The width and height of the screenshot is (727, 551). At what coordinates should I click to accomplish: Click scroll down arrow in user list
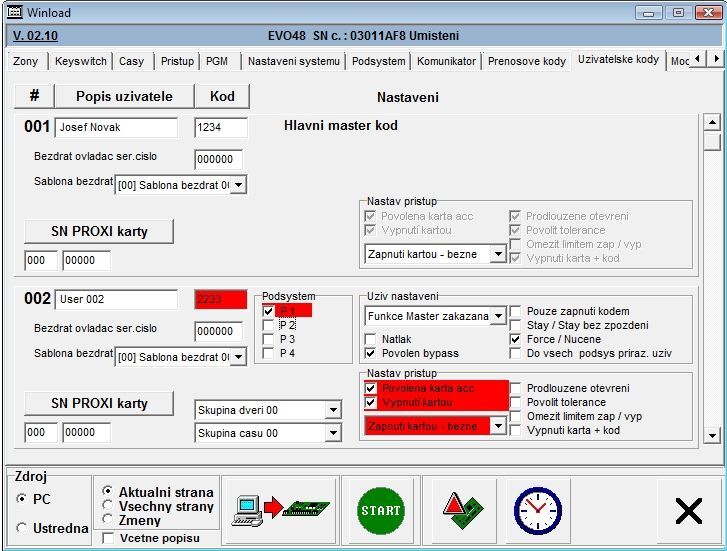pos(712,435)
